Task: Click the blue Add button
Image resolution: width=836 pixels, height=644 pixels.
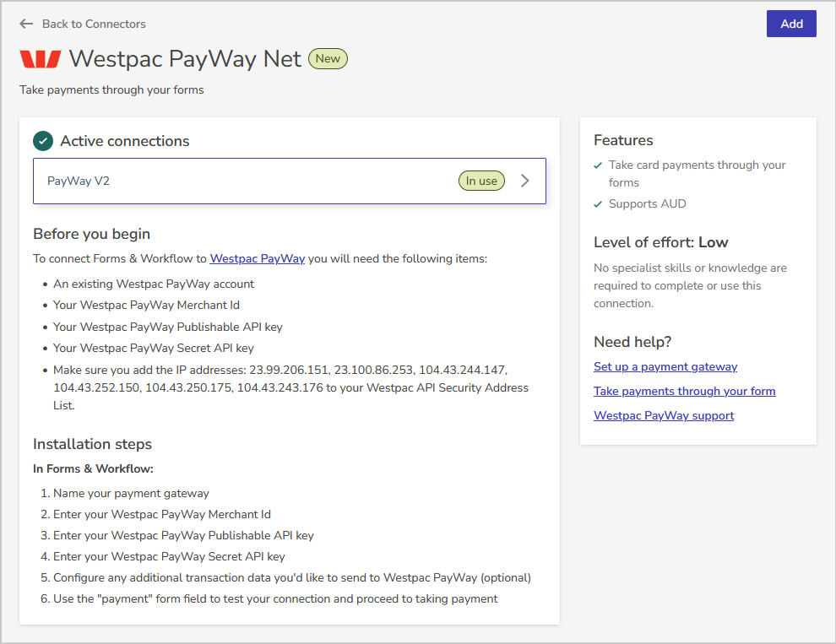Action: [791, 24]
